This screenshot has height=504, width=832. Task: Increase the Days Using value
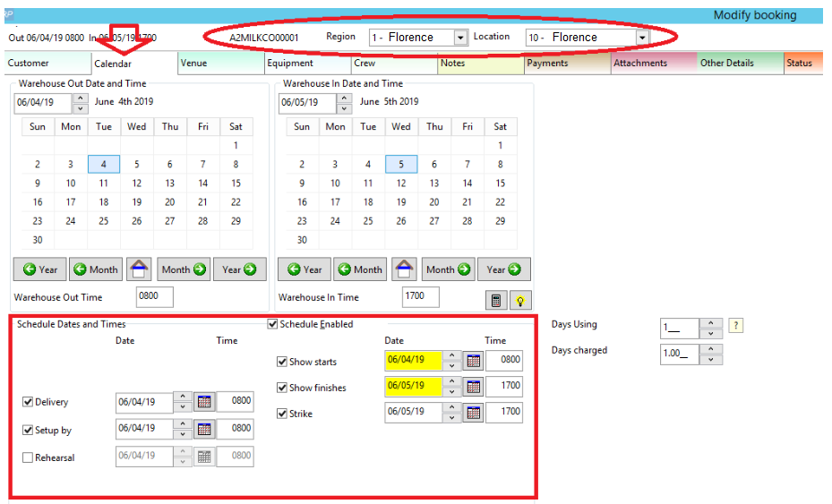click(711, 322)
